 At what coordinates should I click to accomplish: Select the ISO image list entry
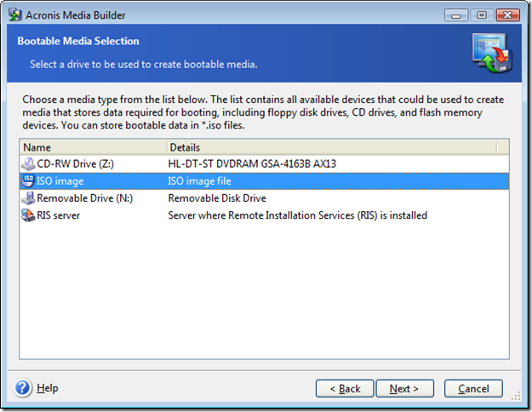(264, 180)
